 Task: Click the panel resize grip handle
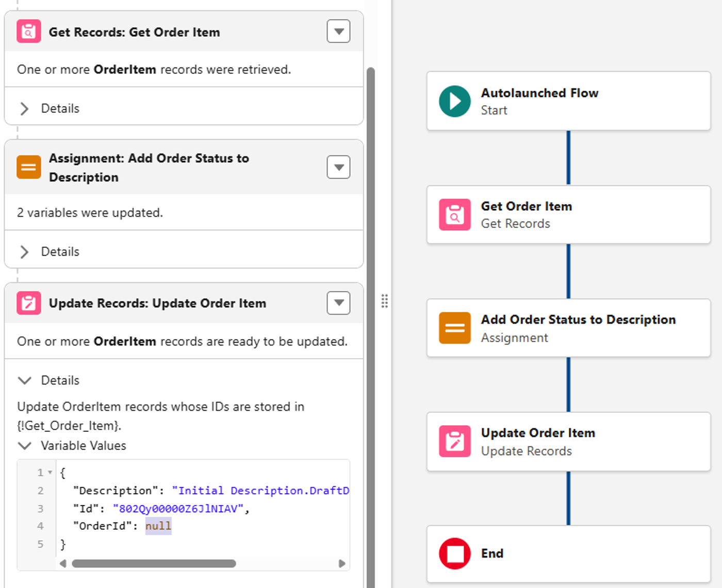(384, 301)
